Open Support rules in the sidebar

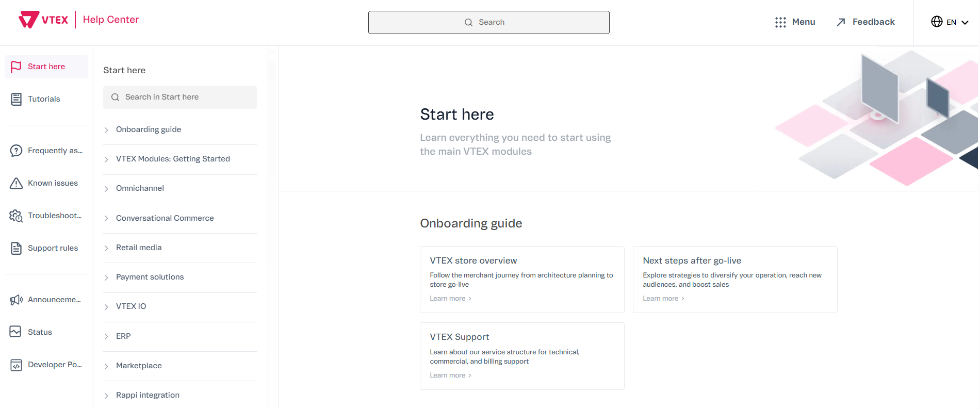[x=53, y=248]
